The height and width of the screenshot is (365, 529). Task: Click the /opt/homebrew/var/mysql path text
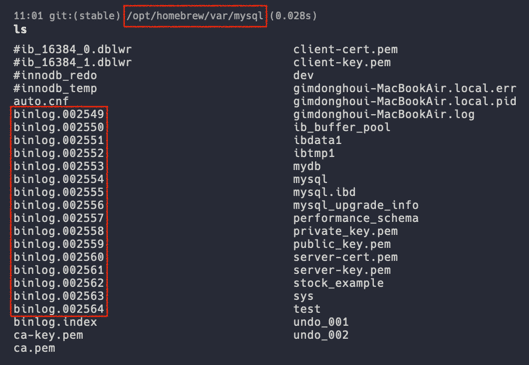(x=195, y=16)
